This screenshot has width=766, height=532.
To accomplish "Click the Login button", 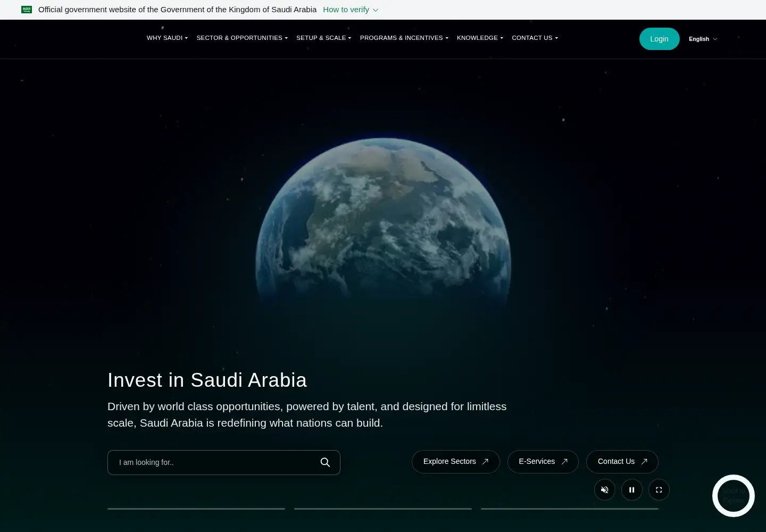I will (659, 39).
